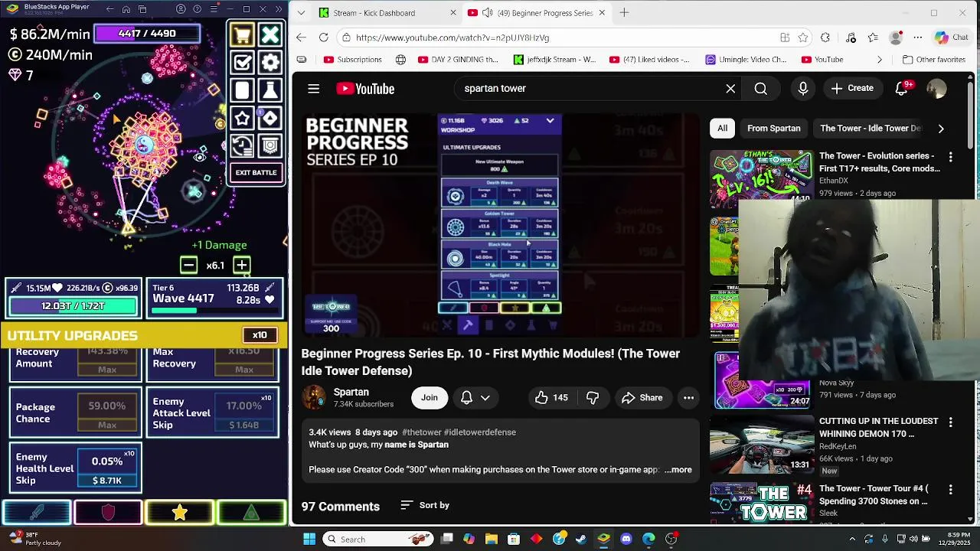The image size is (980, 551).
Task: Decrease game speed with the minus button
Action: [188, 266]
